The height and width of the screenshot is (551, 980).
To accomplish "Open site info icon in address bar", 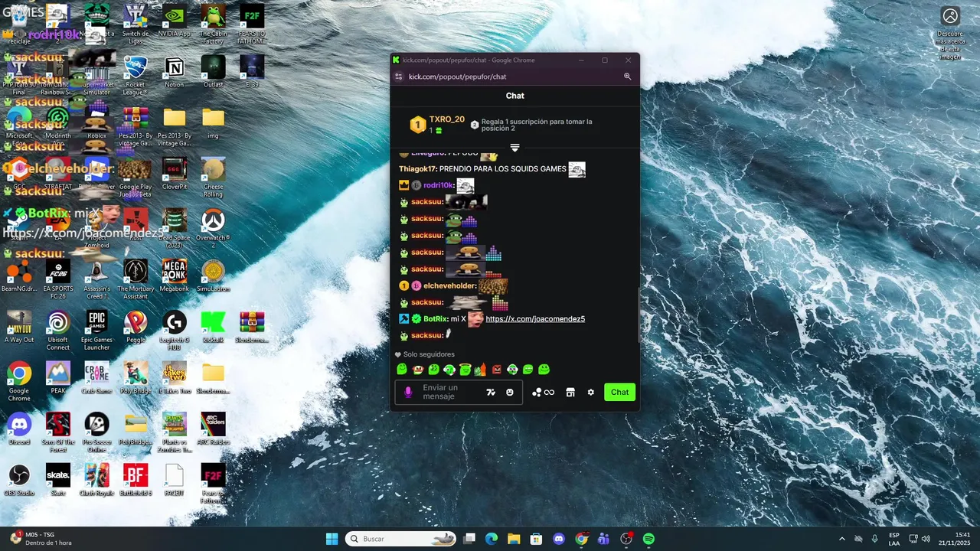I will (398, 77).
